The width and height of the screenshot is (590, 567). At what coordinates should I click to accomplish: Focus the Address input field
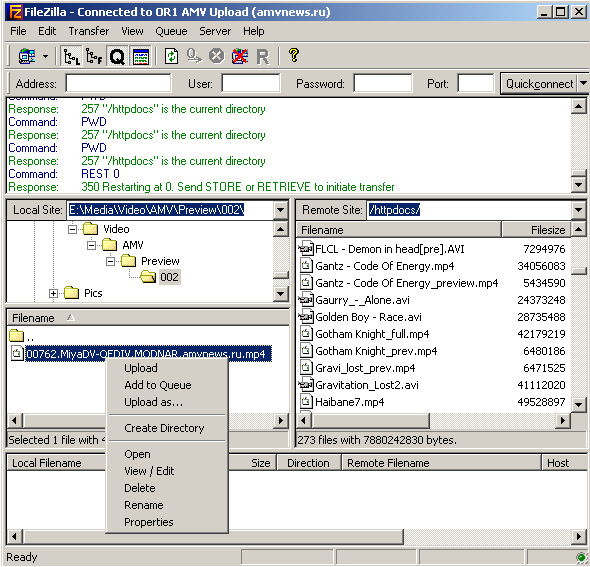(x=118, y=83)
